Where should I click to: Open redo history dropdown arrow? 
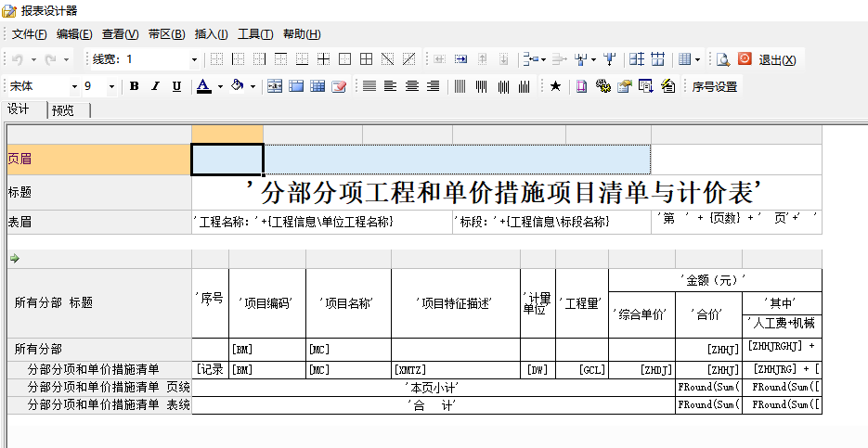[66, 59]
